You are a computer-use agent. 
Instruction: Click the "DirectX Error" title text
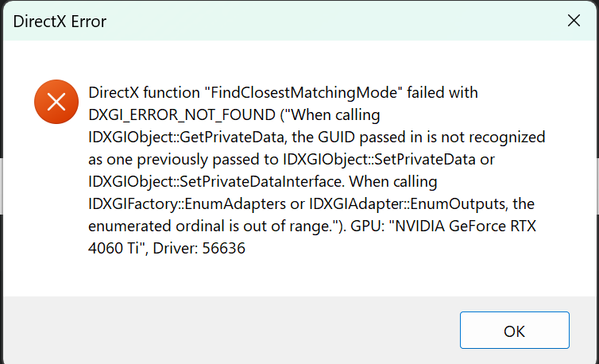click(60, 21)
